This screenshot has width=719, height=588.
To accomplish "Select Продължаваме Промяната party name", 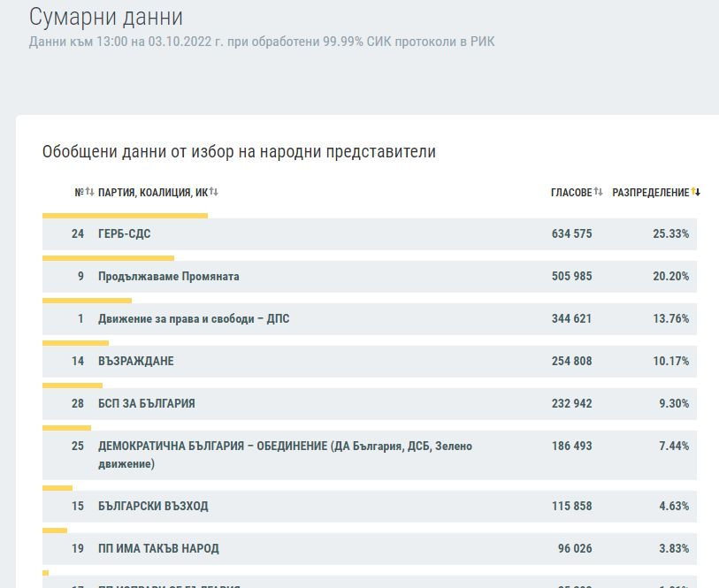I will [x=169, y=277].
